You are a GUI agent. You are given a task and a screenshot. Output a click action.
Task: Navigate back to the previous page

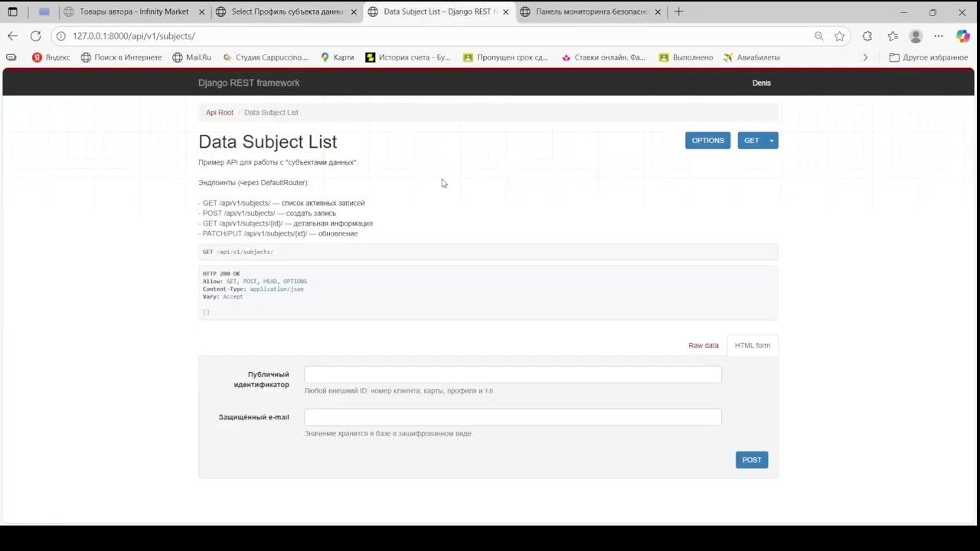pyautogui.click(x=12, y=36)
